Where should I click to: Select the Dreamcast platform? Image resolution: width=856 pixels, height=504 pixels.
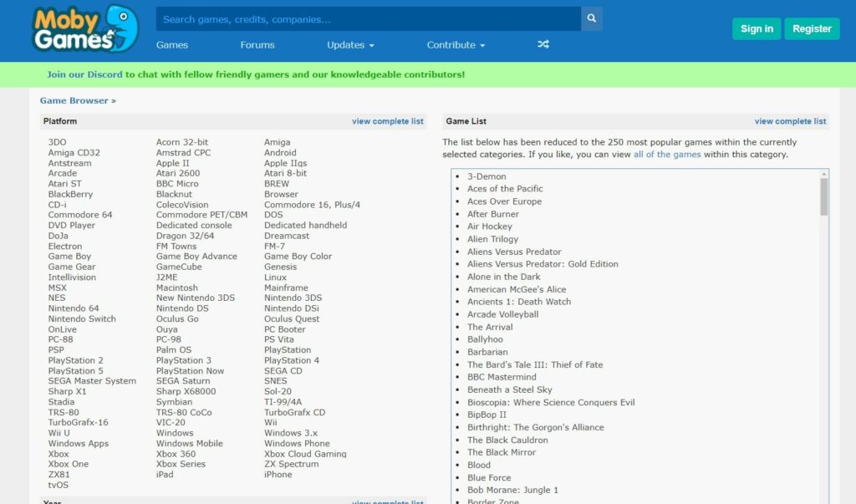(287, 236)
